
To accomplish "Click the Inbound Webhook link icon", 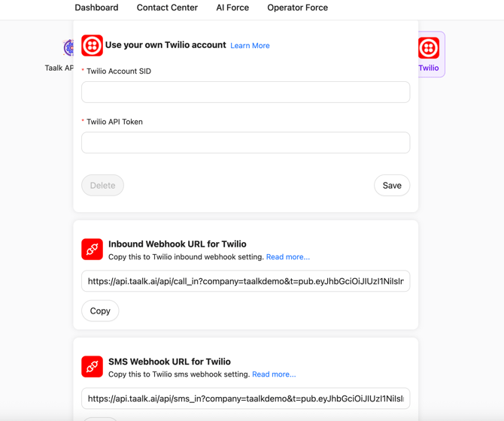I will (x=92, y=249).
